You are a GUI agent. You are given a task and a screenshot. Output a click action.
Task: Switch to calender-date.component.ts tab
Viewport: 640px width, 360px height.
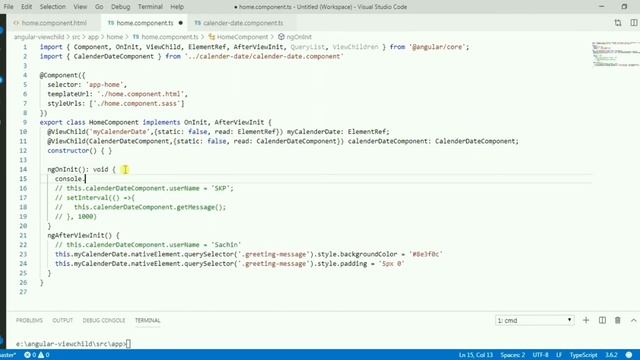tap(243, 23)
